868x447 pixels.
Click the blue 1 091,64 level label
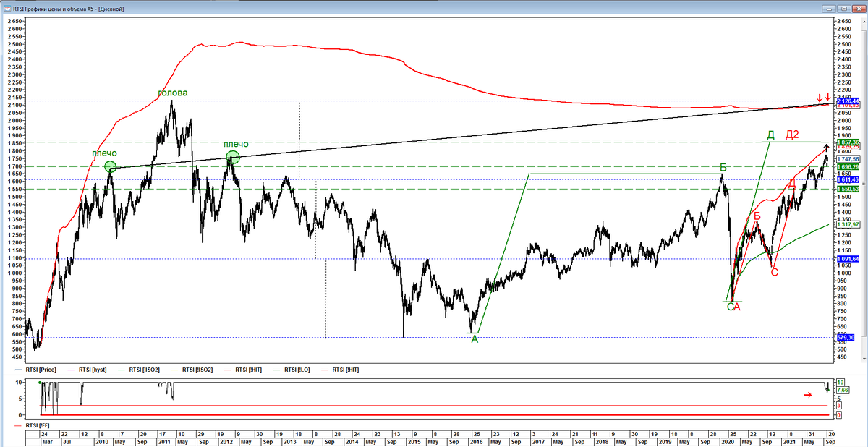click(848, 259)
